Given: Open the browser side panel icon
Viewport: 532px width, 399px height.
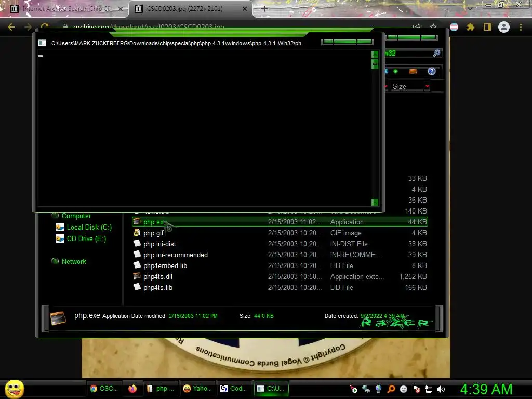Looking at the screenshot, I should point(487,27).
